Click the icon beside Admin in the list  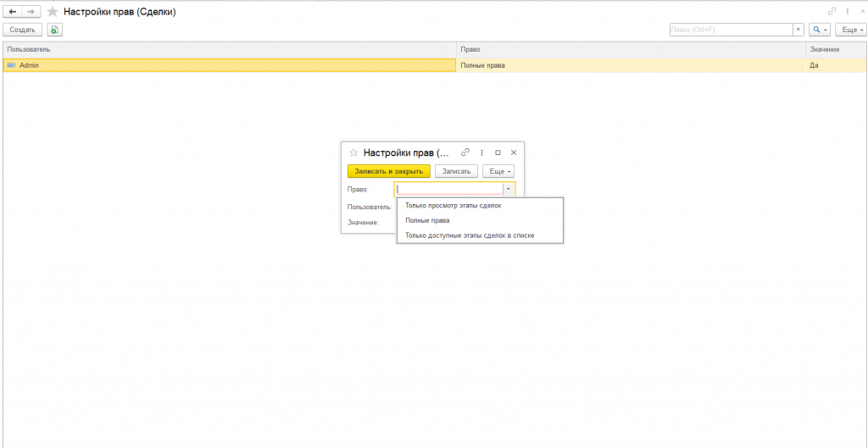[11, 65]
